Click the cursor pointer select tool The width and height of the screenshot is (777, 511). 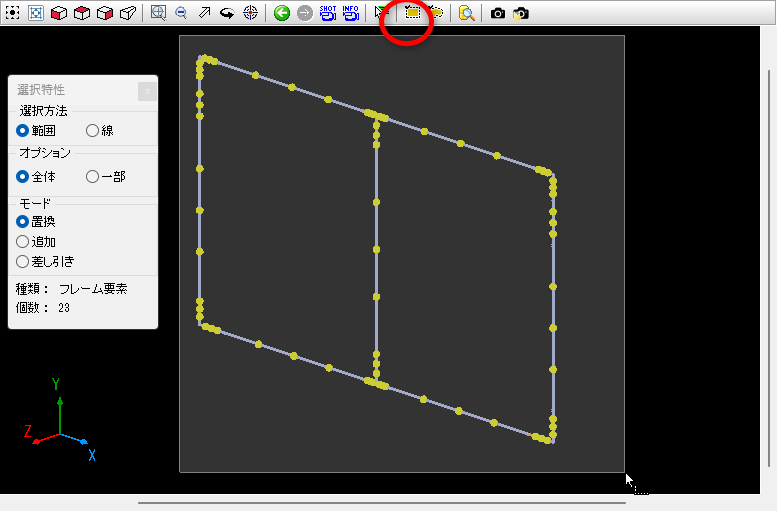(x=381, y=13)
